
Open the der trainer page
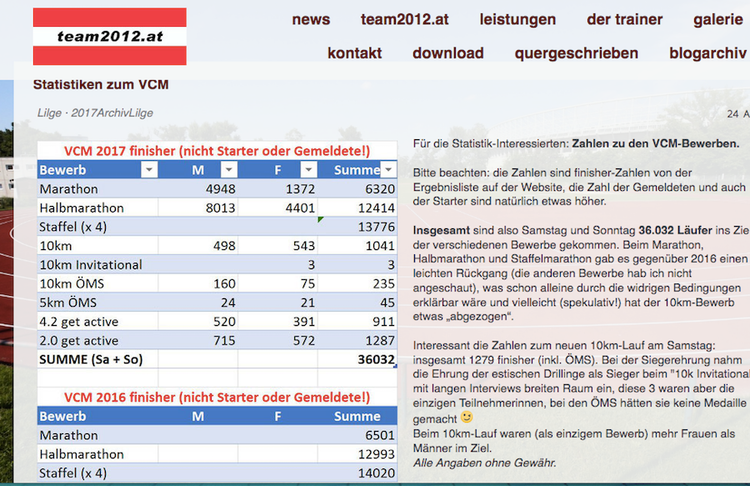624,20
